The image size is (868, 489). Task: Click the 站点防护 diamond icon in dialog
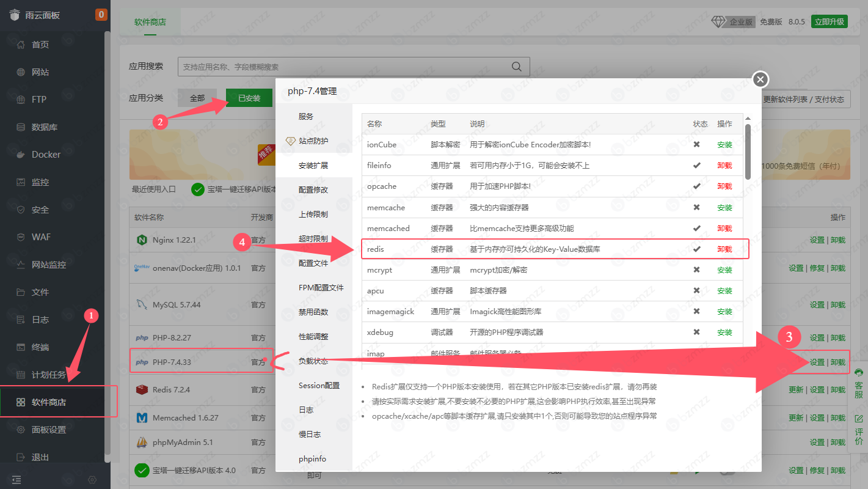291,141
